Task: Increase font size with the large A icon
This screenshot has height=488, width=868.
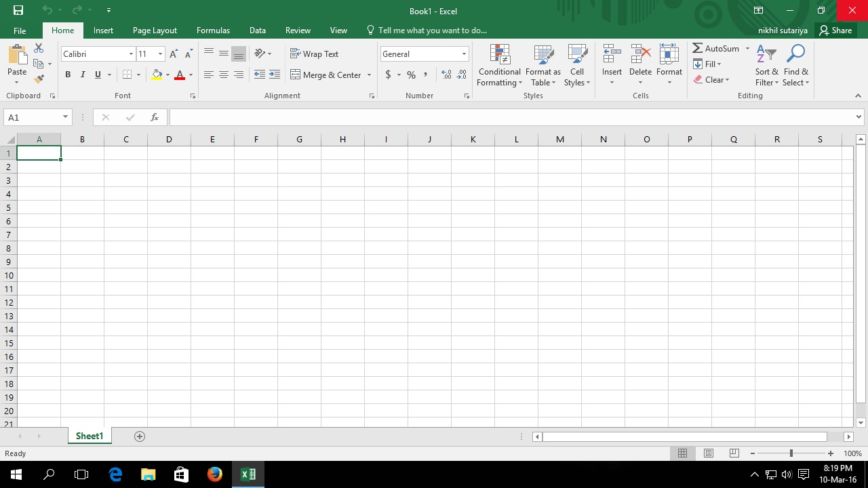Action: [174, 54]
